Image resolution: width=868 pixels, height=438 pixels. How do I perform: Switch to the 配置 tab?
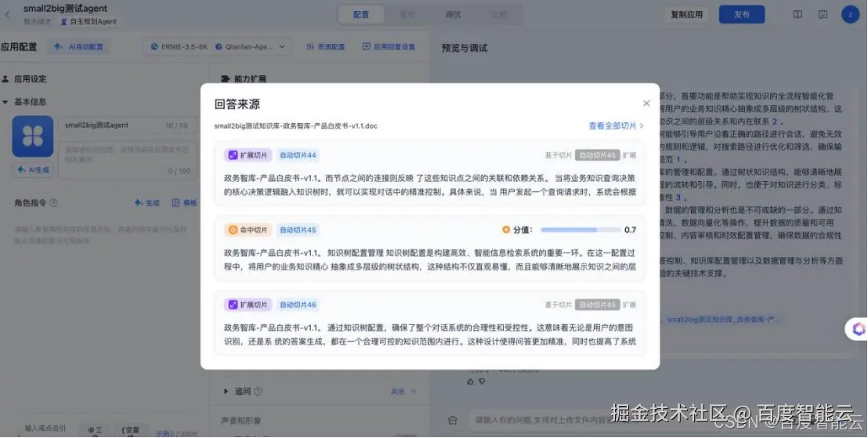[x=361, y=15]
